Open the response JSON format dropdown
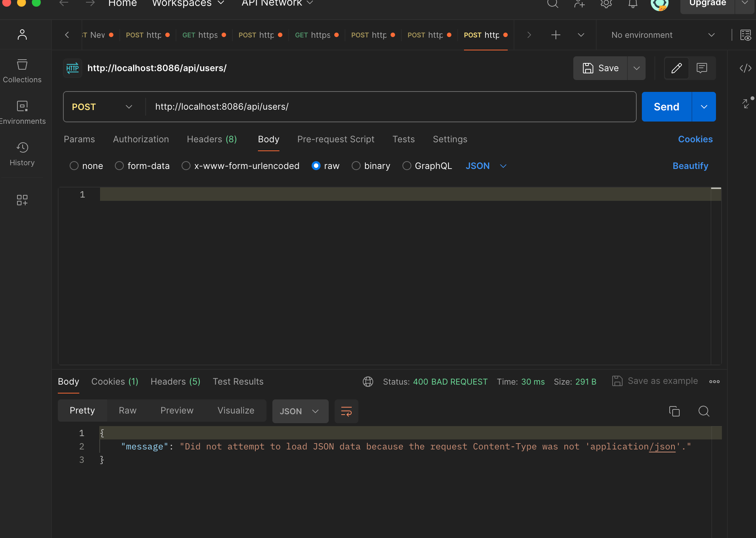 pos(300,411)
